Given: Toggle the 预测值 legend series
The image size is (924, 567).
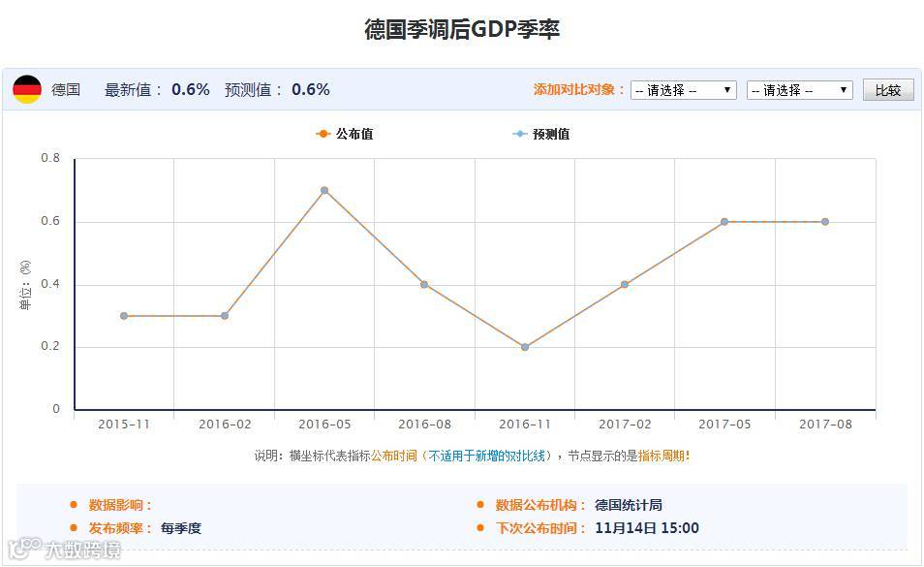Looking at the screenshot, I should point(541,134).
